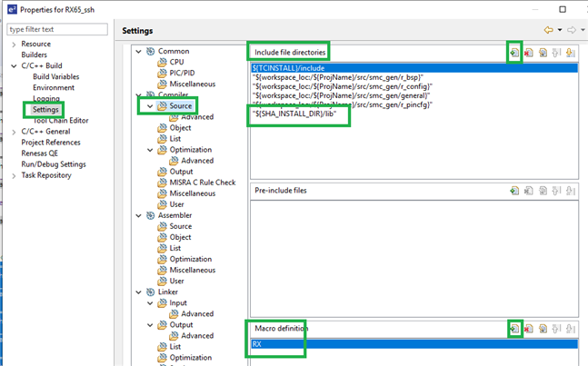Image resolution: width=588 pixels, height=366 pixels.
Task: Select Settings in the left tree
Action: click(x=45, y=110)
